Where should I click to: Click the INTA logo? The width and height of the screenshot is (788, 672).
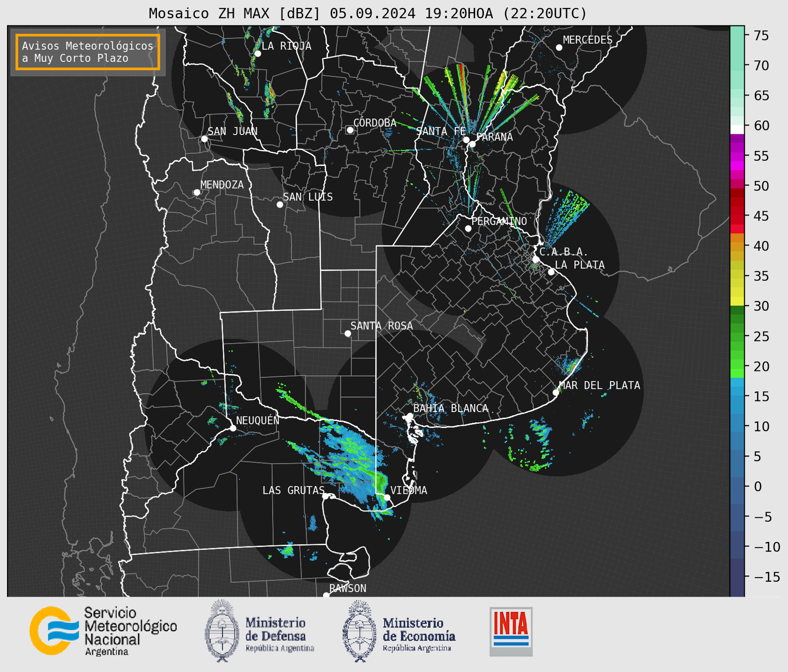pyautogui.click(x=511, y=631)
